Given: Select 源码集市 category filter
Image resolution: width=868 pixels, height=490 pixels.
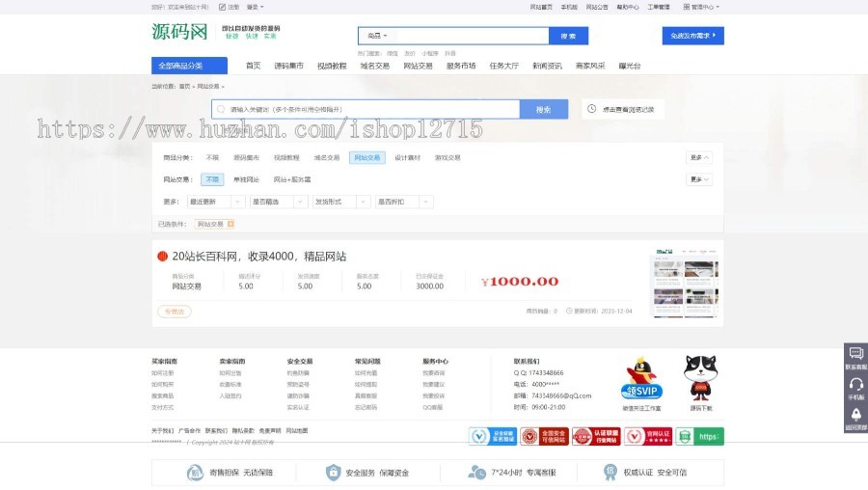Looking at the screenshot, I should coord(246,158).
